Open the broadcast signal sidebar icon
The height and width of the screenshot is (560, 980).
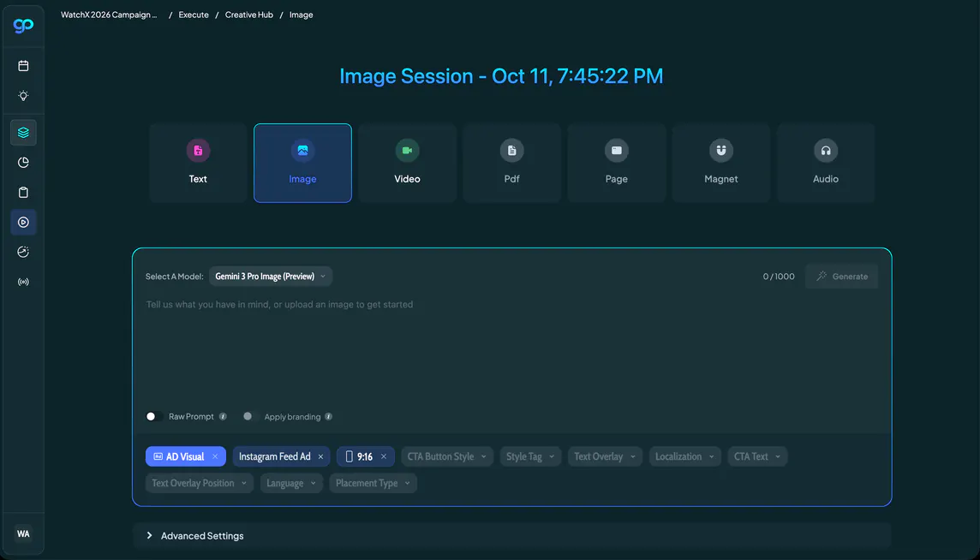23,282
